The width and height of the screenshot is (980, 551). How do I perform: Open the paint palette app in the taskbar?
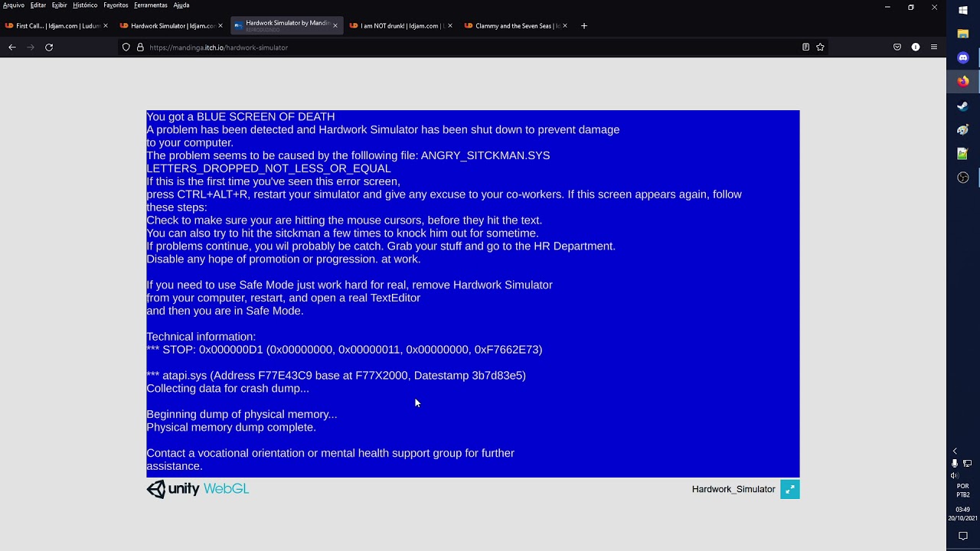(x=963, y=129)
